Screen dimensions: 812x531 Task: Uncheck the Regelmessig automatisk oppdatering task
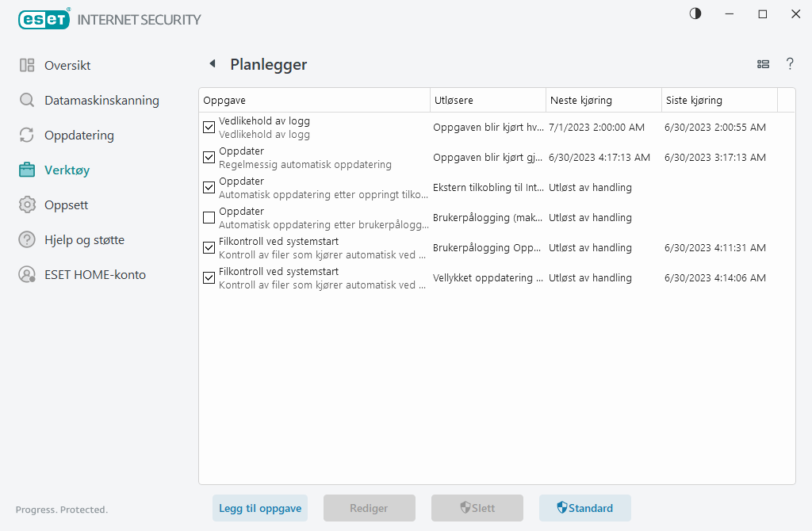click(x=209, y=158)
